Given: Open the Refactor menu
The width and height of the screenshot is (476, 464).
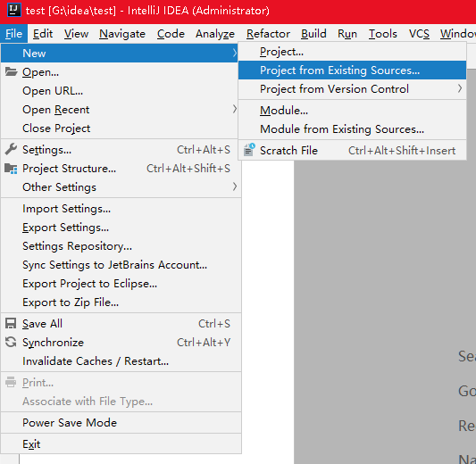Looking at the screenshot, I should pyautogui.click(x=268, y=34).
